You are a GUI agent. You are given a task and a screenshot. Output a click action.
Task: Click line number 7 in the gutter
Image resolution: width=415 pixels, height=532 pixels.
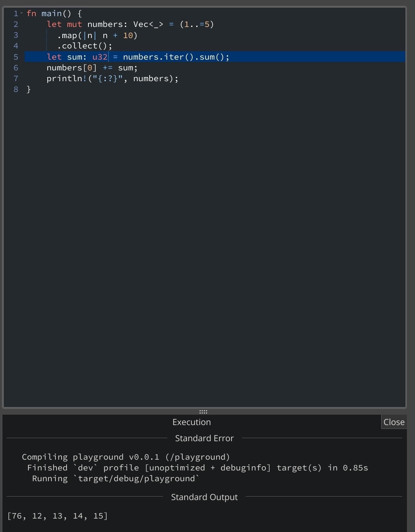click(16, 78)
